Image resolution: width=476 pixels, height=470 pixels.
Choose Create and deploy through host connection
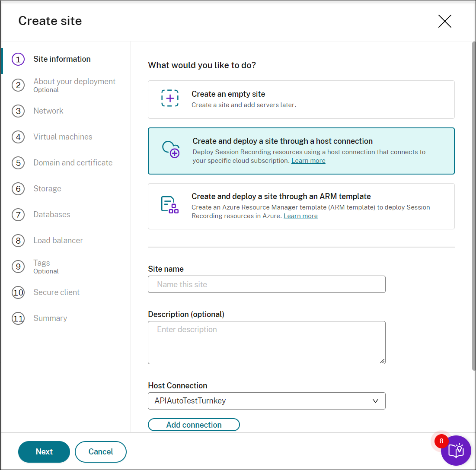(x=301, y=151)
